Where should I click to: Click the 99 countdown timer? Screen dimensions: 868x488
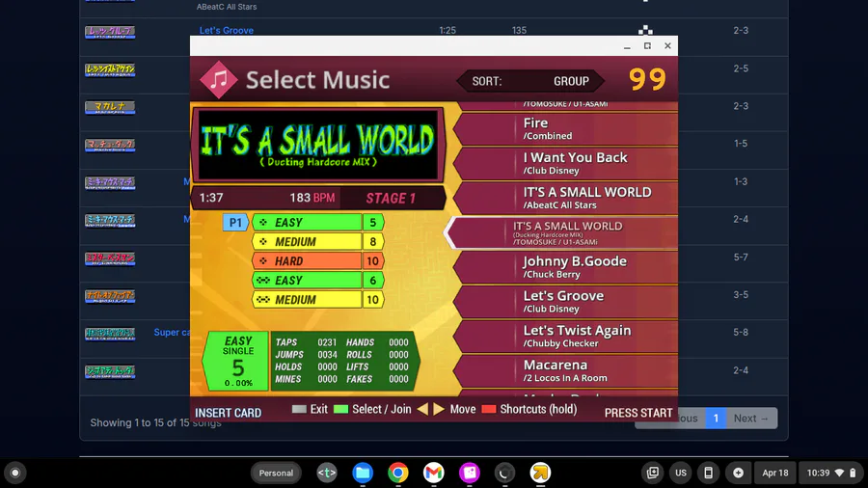tap(647, 79)
